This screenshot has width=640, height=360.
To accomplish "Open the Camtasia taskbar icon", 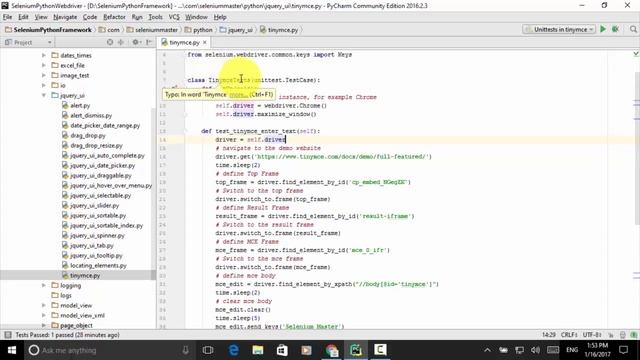I will [x=380, y=350].
